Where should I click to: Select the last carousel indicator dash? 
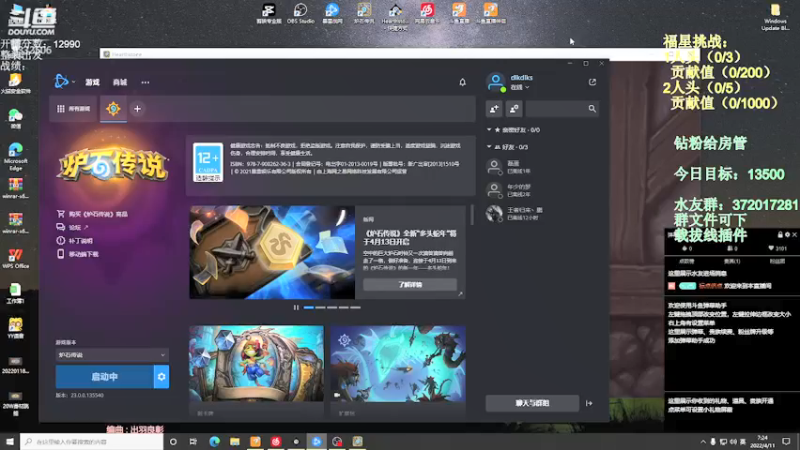356,308
